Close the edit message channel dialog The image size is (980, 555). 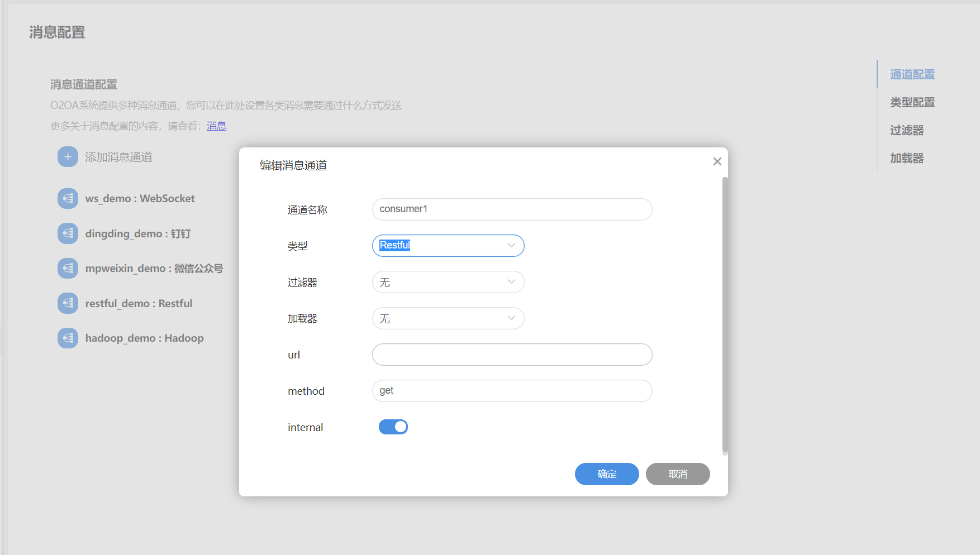(x=717, y=161)
